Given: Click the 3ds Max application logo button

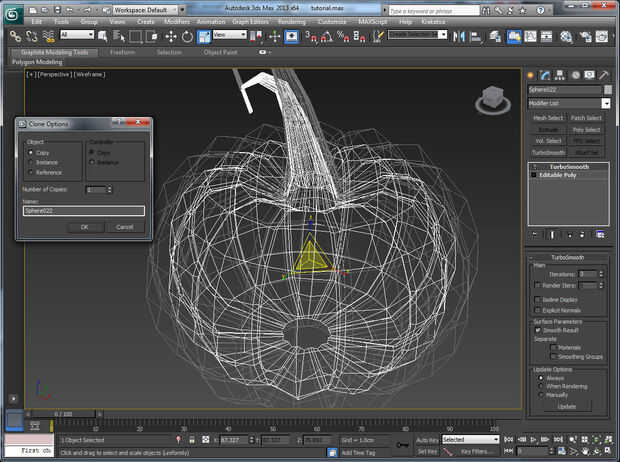Looking at the screenshot, I should (x=13, y=12).
